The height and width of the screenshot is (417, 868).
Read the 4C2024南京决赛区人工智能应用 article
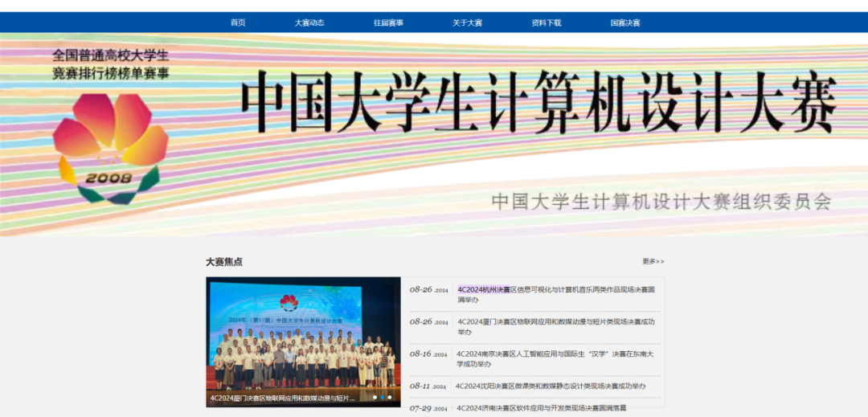click(555, 359)
